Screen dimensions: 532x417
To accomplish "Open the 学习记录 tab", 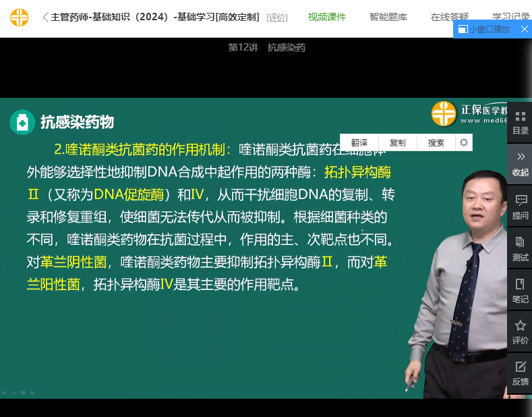I will pos(510,18).
